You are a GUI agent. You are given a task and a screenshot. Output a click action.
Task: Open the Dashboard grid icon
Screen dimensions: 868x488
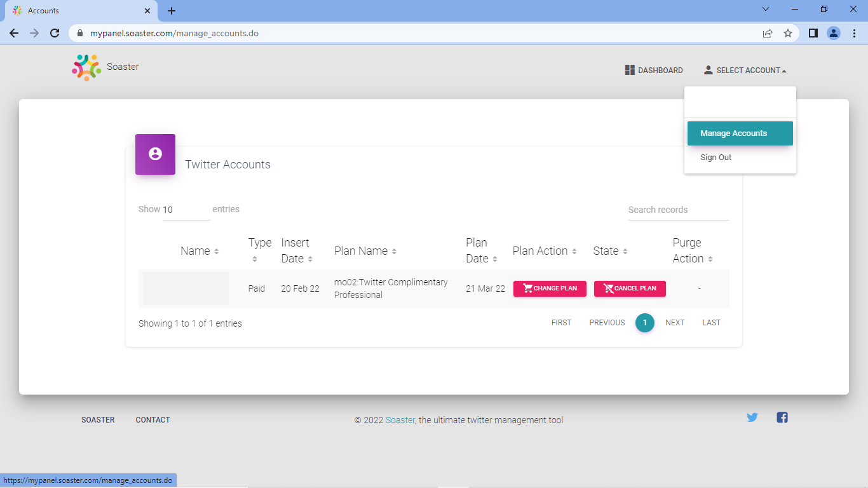[630, 70]
